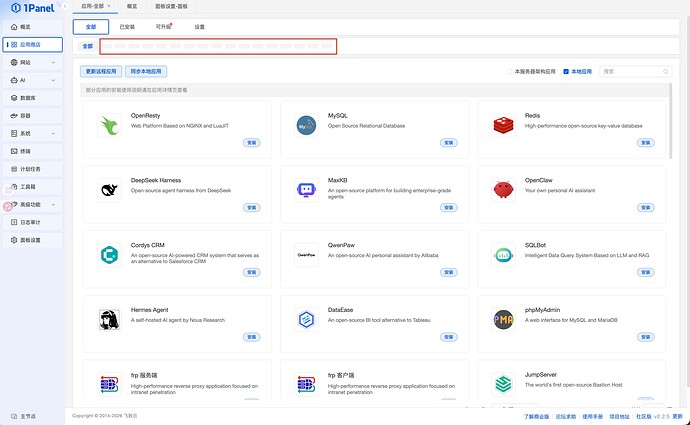Install Redis with its 安装 button

coord(646,143)
